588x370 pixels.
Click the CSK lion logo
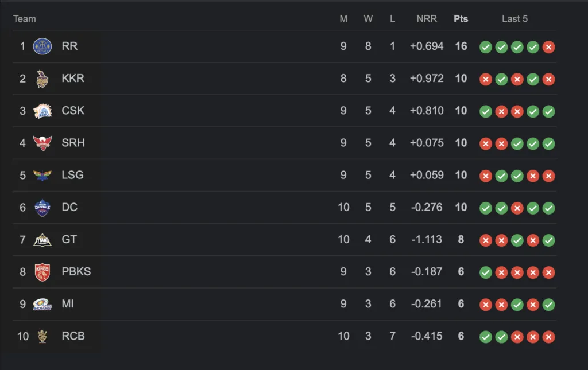[42, 111]
